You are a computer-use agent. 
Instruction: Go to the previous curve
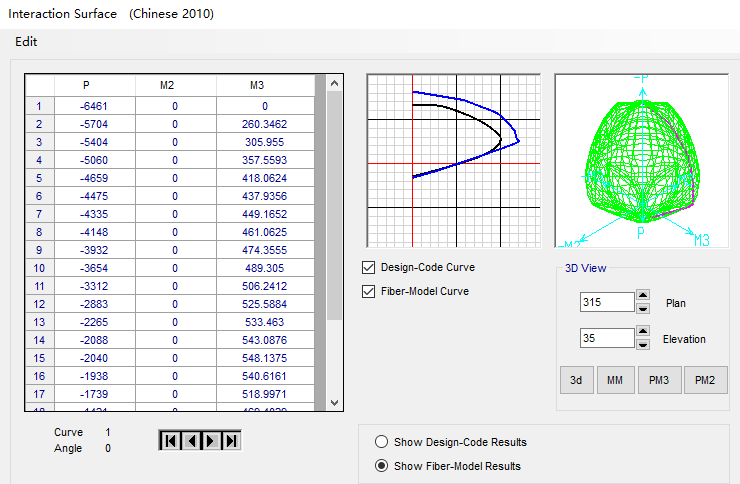pos(190,440)
